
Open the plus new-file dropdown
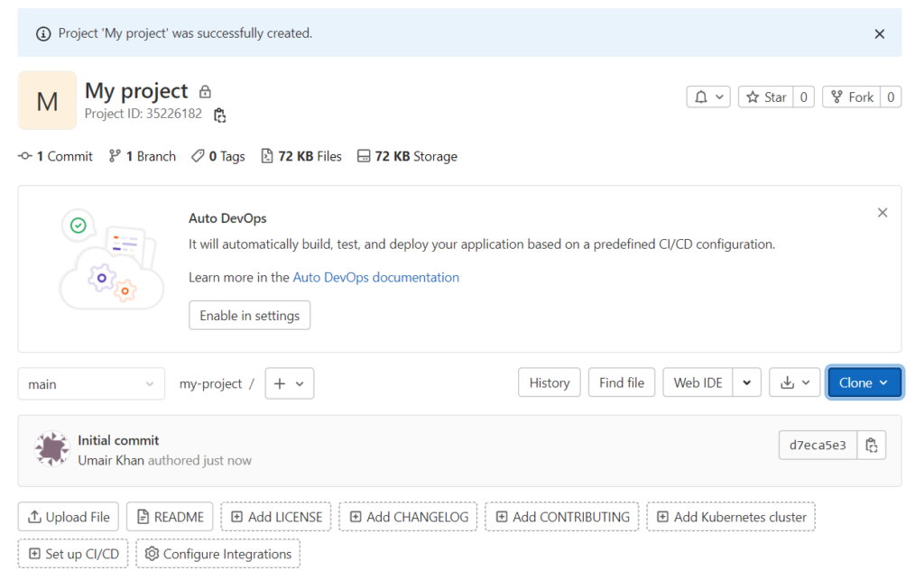click(289, 383)
